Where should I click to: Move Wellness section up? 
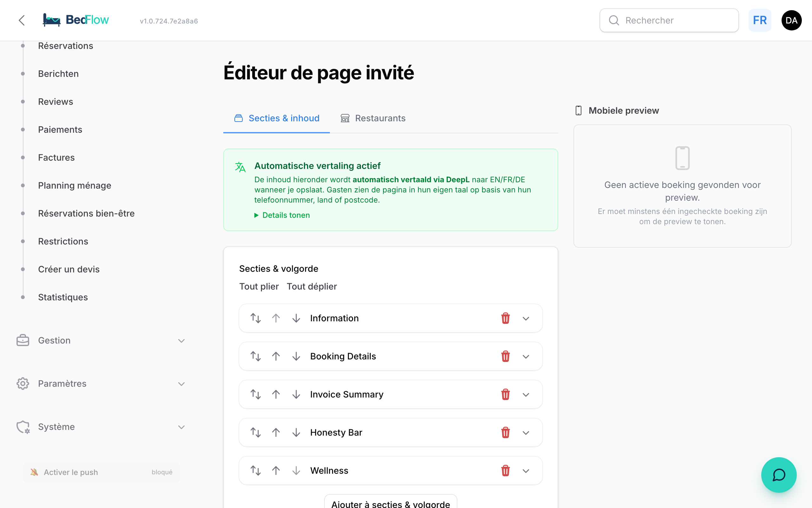pos(276,470)
